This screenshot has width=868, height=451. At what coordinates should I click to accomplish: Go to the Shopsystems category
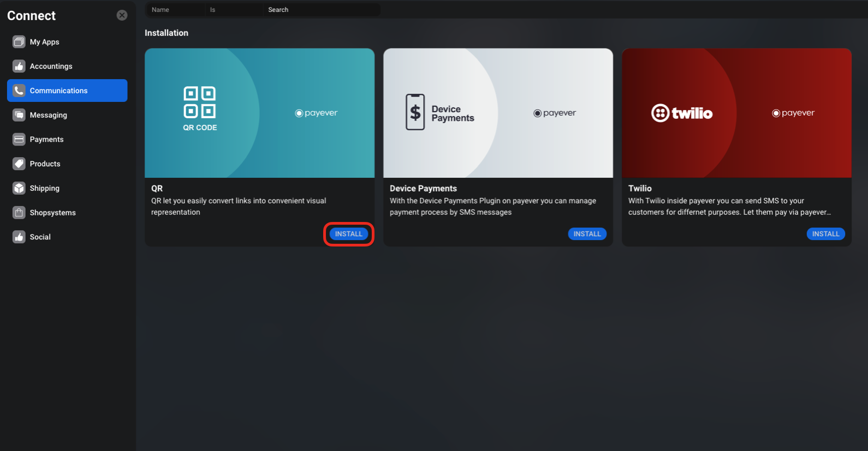tap(67, 213)
